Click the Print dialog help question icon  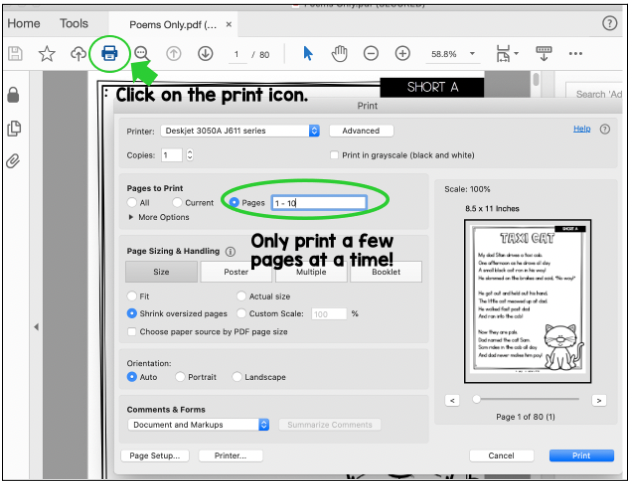click(x=605, y=129)
